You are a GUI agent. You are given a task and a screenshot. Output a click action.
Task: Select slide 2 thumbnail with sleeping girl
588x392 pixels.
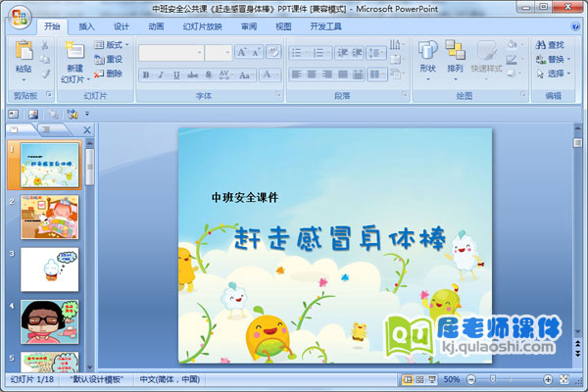point(50,218)
